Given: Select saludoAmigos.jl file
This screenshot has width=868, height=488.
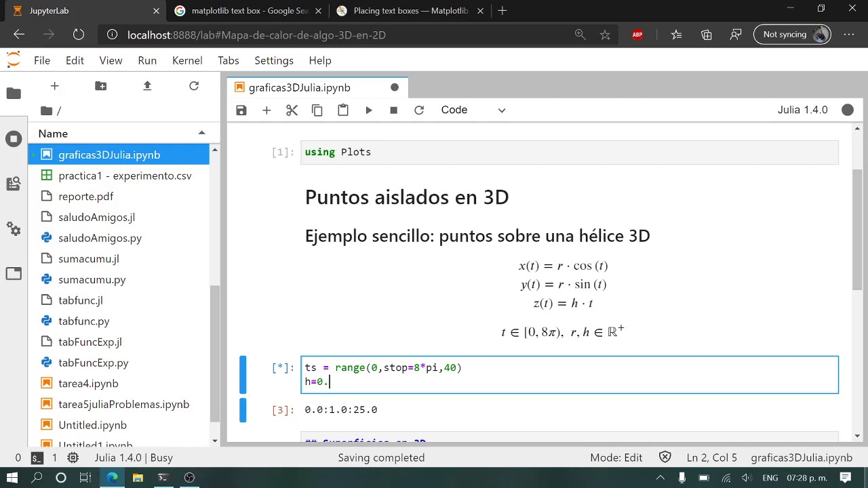Looking at the screenshot, I should [119, 217].
